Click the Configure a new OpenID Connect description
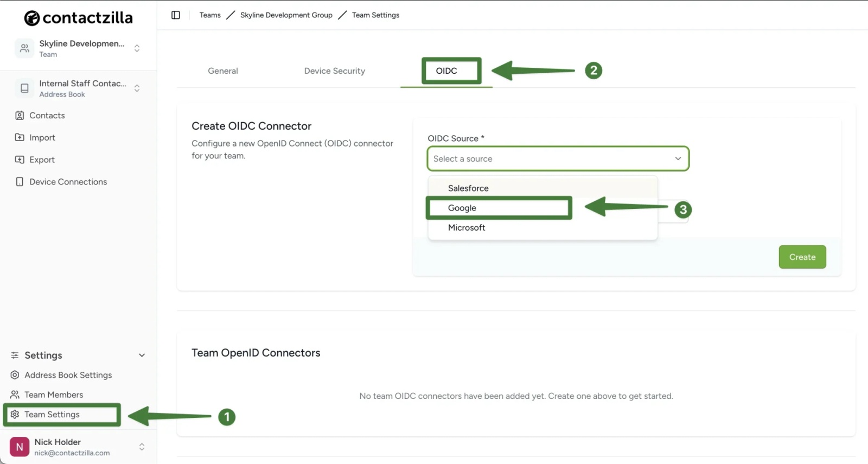Viewport: 868px width, 464px height. pos(292,150)
